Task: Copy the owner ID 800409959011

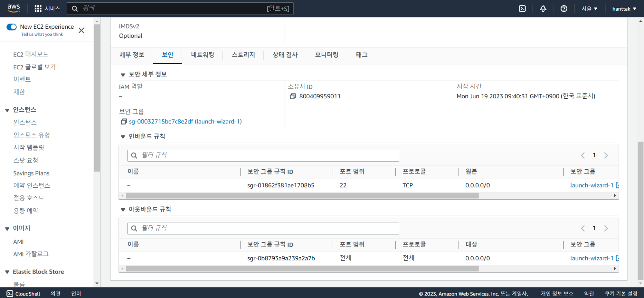Action: pyautogui.click(x=293, y=96)
